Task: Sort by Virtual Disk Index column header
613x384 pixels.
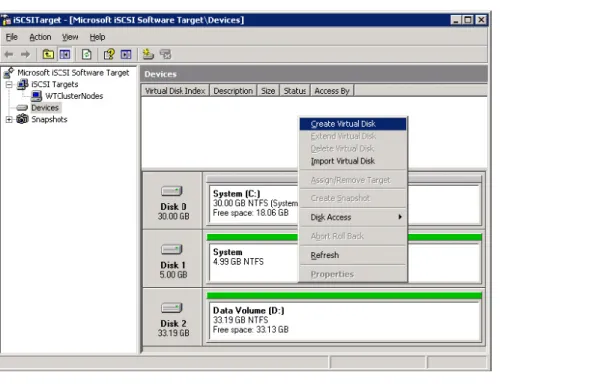Action: [x=175, y=91]
